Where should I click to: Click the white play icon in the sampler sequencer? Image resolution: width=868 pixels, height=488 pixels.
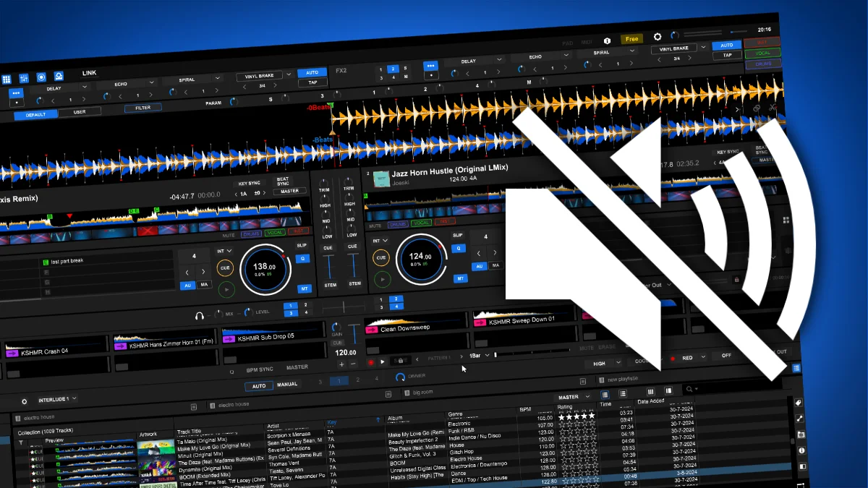[x=383, y=361]
